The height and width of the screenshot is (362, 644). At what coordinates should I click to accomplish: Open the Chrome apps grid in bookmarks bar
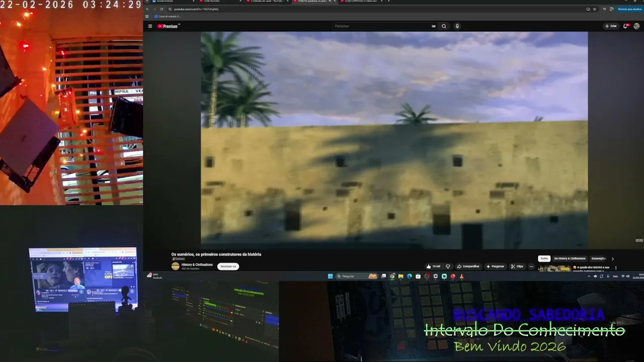tap(147, 16)
